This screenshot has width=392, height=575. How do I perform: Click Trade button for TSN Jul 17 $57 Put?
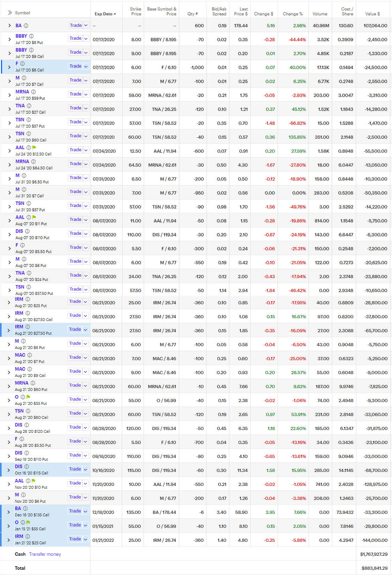pyautogui.click(x=75, y=122)
